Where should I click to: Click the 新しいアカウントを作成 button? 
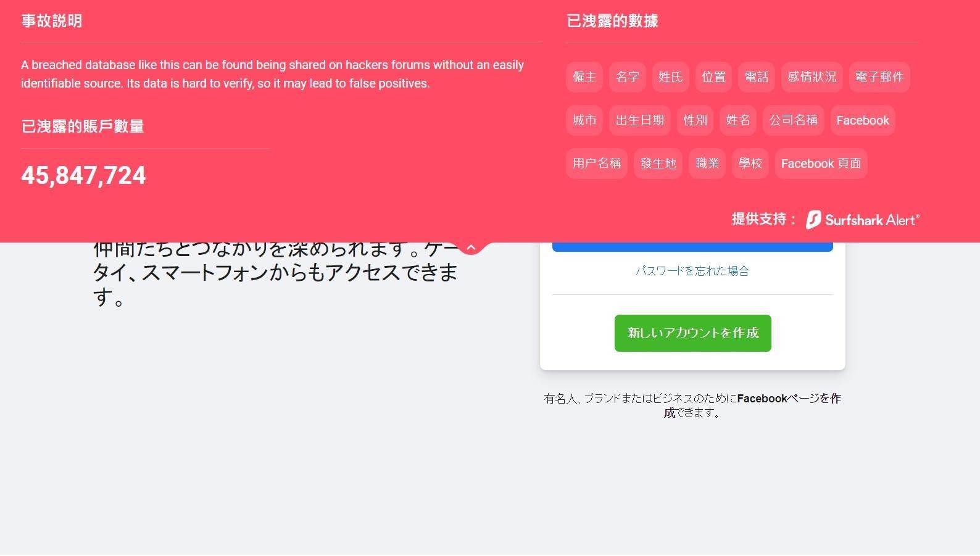(693, 333)
